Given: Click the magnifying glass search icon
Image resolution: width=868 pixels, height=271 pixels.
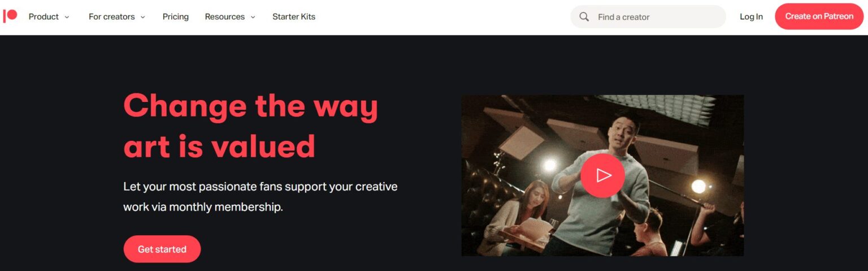Looking at the screenshot, I should pos(584,17).
